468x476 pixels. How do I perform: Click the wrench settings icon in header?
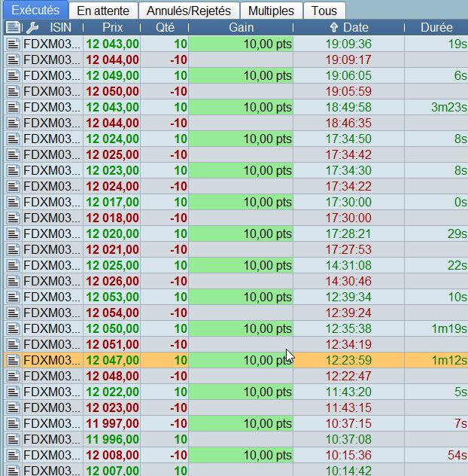click(32, 28)
